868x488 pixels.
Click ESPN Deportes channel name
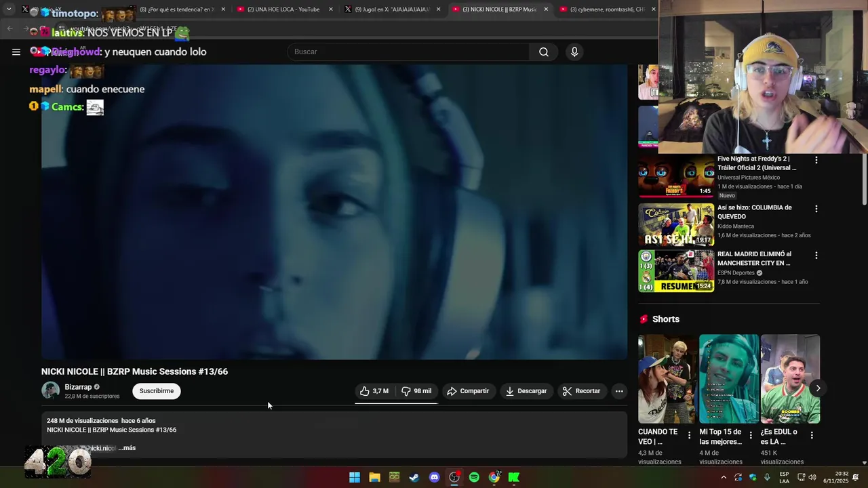point(736,273)
